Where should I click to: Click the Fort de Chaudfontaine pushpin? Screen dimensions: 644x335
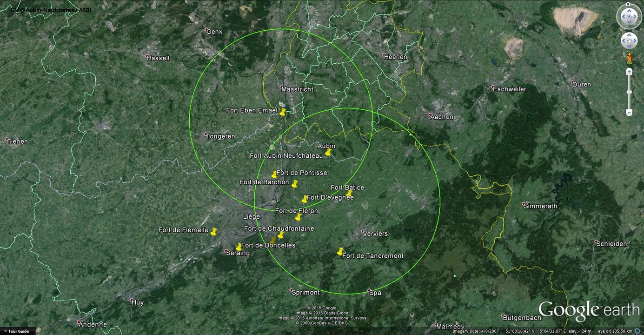click(x=280, y=235)
